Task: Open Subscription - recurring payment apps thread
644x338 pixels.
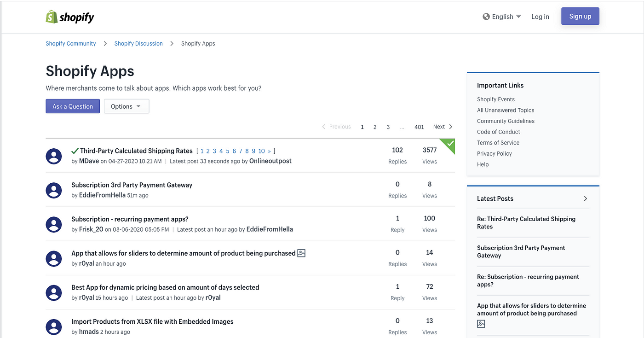Action: pos(130,219)
